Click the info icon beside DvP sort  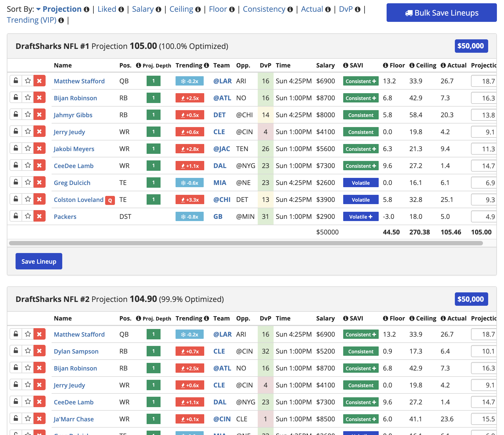click(x=357, y=10)
